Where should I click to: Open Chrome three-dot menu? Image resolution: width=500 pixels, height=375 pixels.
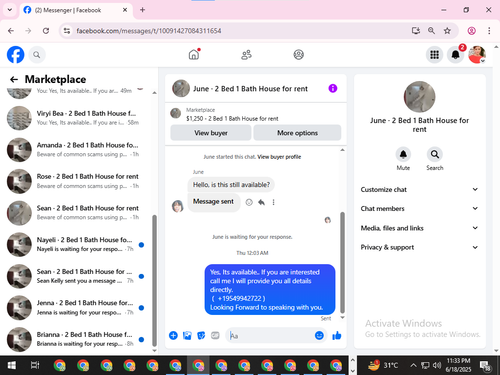tap(489, 31)
